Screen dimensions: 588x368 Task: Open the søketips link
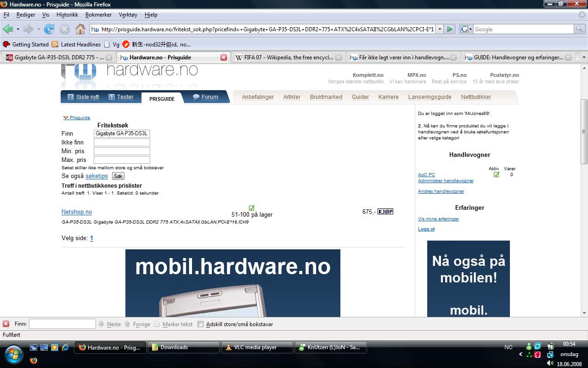96,176
